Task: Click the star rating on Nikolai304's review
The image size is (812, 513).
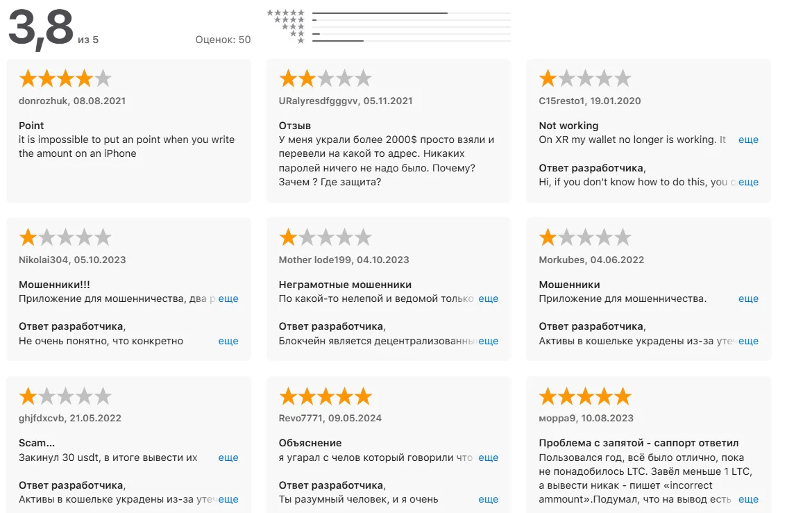Action: pyautogui.click(x=65, y=237)
